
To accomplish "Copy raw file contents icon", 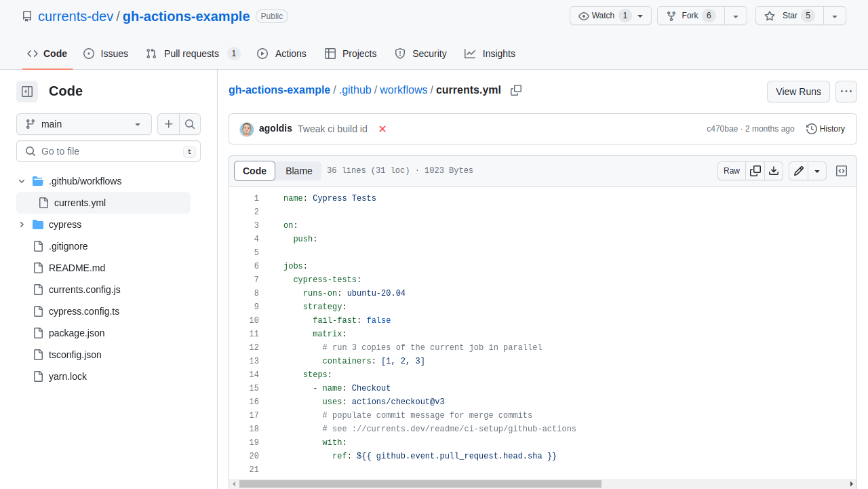I will pos(755,171).
